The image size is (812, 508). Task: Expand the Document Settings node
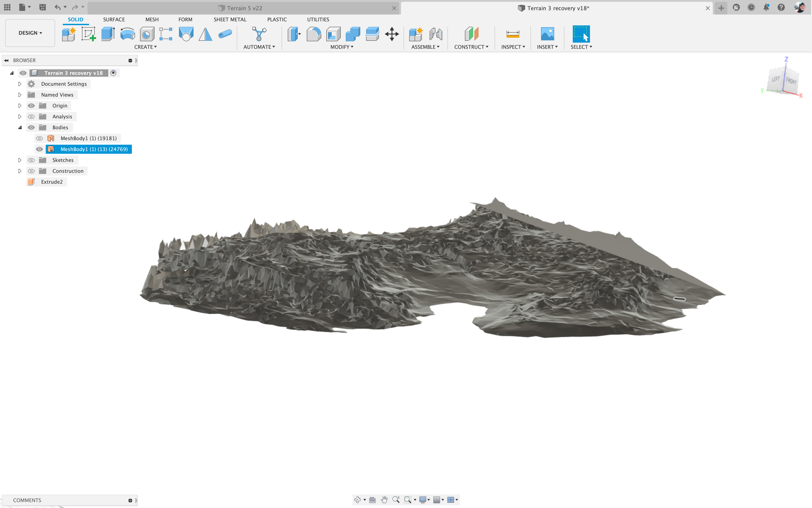tap(20, 84)
